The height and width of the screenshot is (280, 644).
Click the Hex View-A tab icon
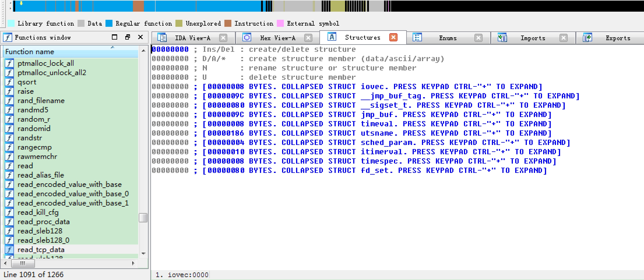(x=247, y=38)
